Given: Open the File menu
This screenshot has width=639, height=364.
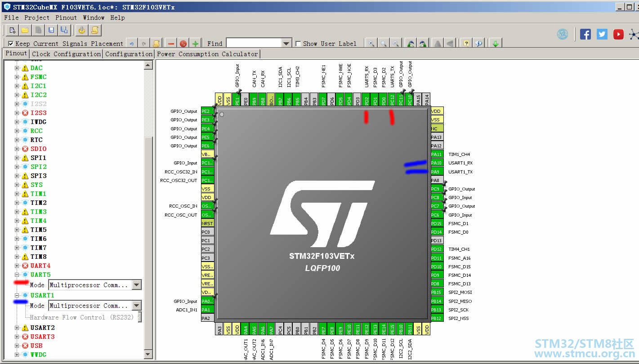Looking at the screenshot, I should pyautogui.click(x=11, y=18).
